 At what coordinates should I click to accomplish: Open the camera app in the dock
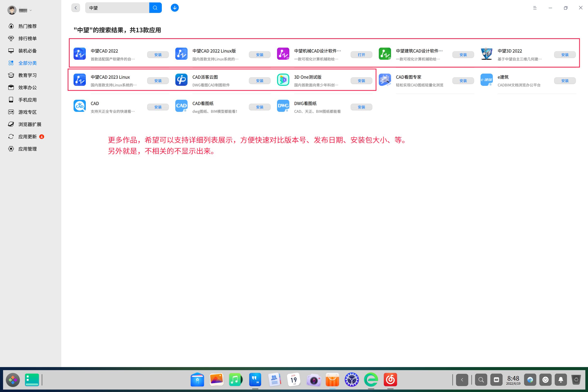click(313, 380)
